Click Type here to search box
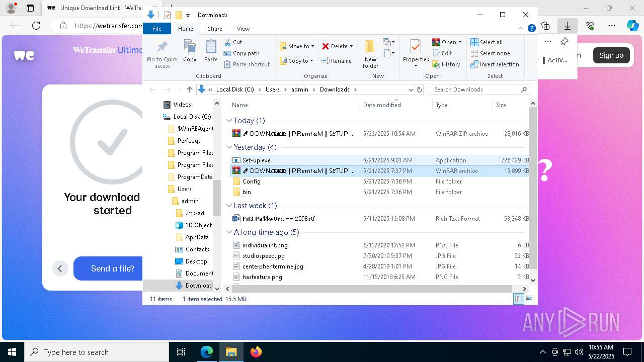The image size is (644, 362). pos(97,352)
